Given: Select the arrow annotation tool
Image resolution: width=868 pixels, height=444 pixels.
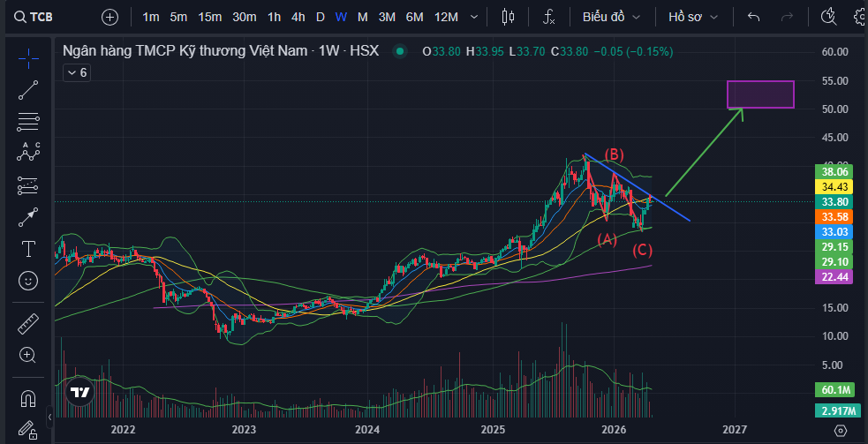Looking at the screenshot, I should (x=27, y=217).
